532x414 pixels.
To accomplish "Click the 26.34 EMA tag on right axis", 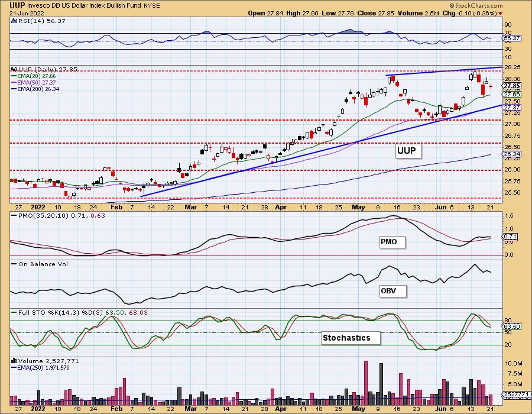I will [x=512, y=154].
